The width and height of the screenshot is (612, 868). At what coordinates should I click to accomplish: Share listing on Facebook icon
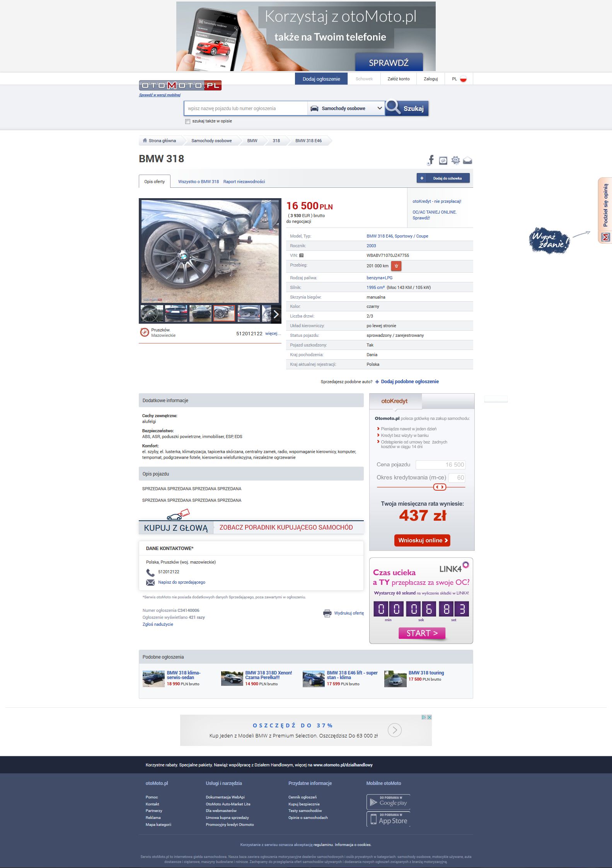431,160
